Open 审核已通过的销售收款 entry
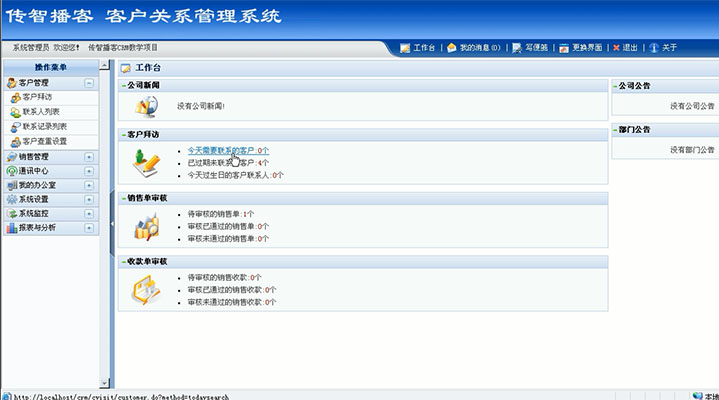This screenshot has width=719, height=400. [232, 290]
